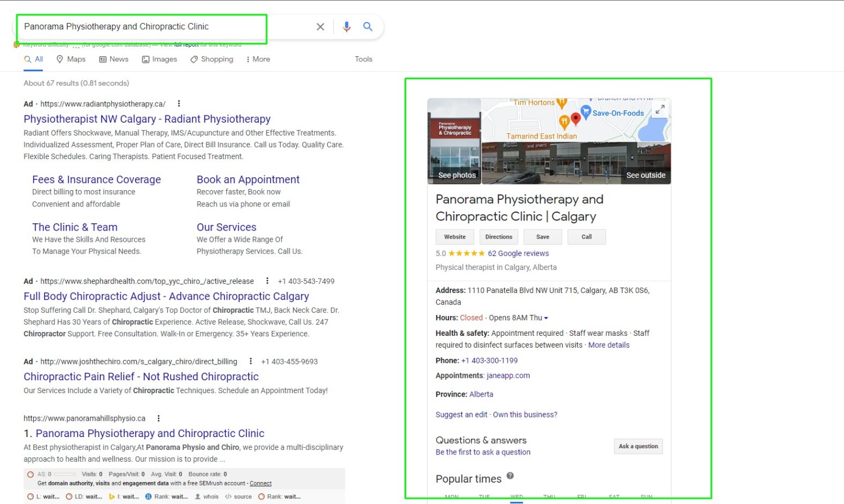Open options menu for panoramahillsphysio result
844x504 pixels.
159,418
